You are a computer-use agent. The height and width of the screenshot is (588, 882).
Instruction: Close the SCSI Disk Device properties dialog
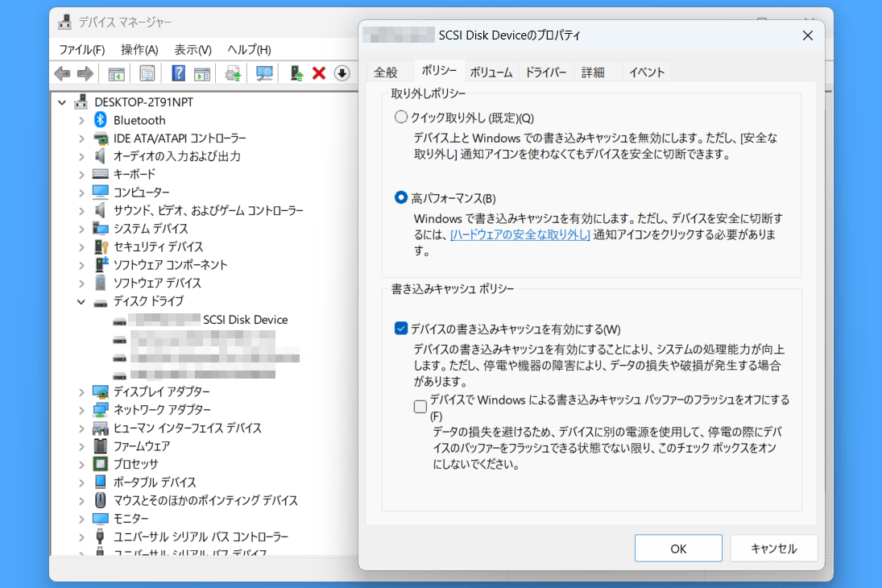point(808,35)
